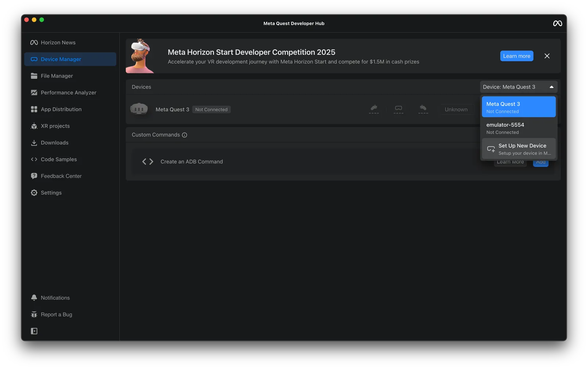Screen dimensions: 588x369
Task: Click the XR projects cube icon
Action: [x=34, y=126]
